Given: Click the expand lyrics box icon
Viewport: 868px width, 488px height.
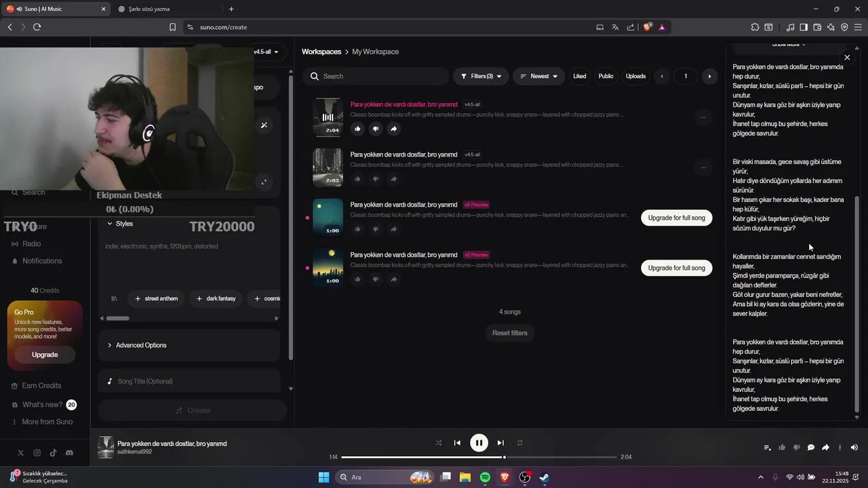Looking at the screenshot, I should pos(264,181).
